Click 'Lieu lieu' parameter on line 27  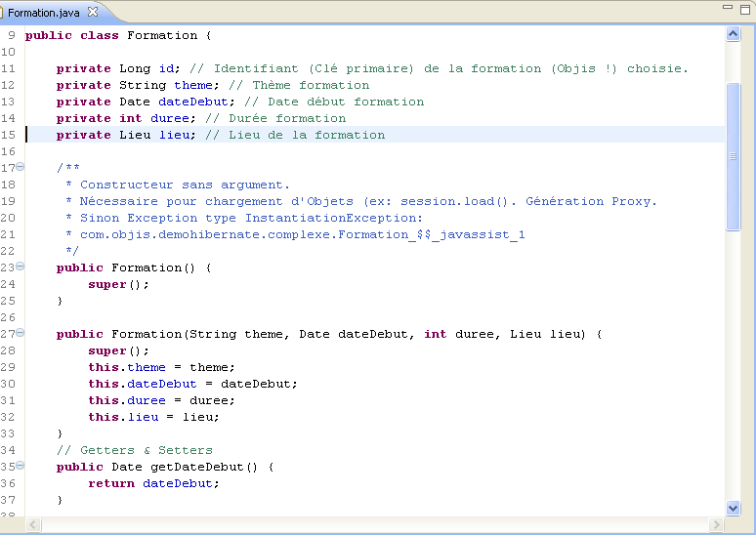(547, 335)
